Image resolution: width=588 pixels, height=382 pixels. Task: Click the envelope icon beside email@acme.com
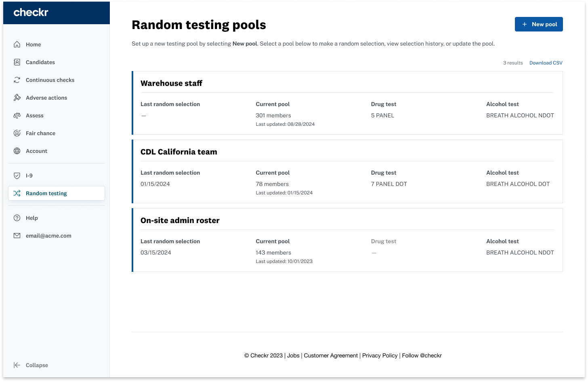click(17, 236)
